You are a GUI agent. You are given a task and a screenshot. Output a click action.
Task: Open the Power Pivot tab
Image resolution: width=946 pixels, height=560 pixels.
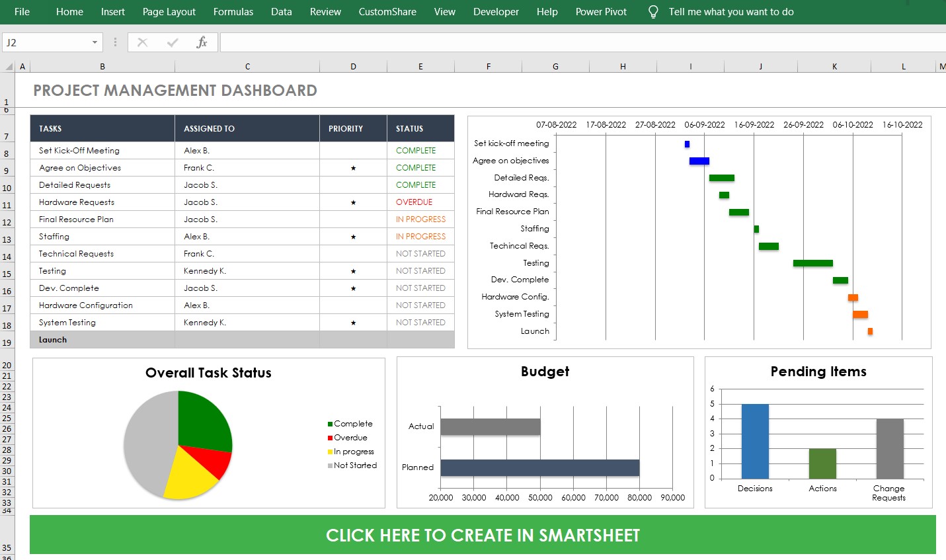point(600,12)
